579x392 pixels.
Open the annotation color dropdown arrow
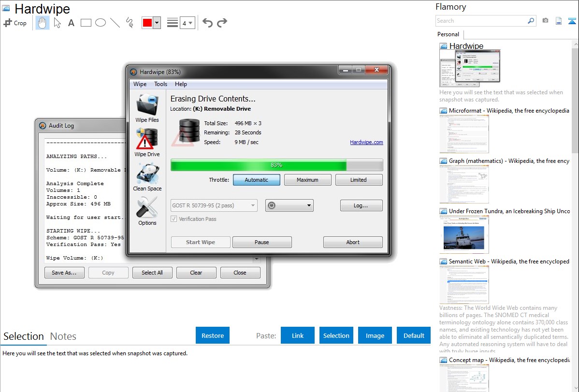(x=157, y=23)
